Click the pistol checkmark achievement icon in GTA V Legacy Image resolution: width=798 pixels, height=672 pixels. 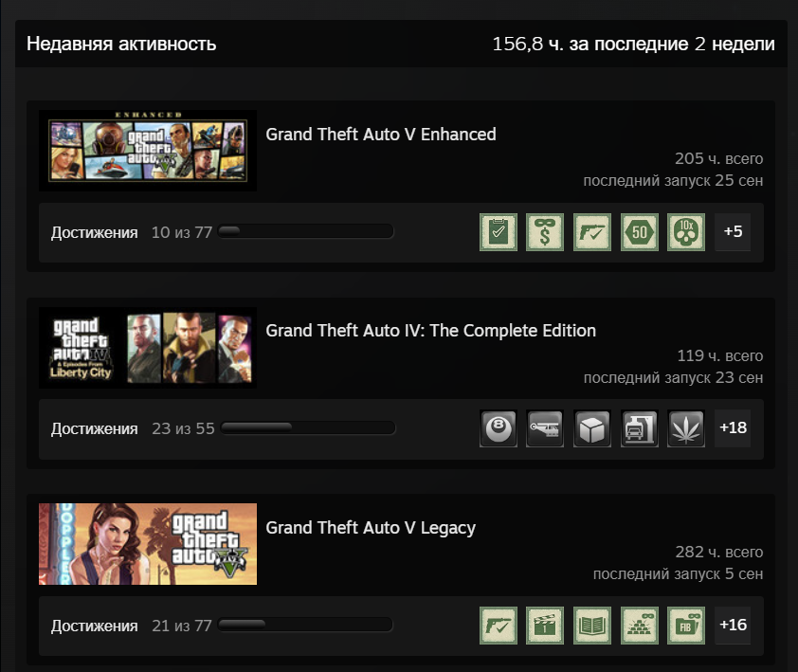499,626
